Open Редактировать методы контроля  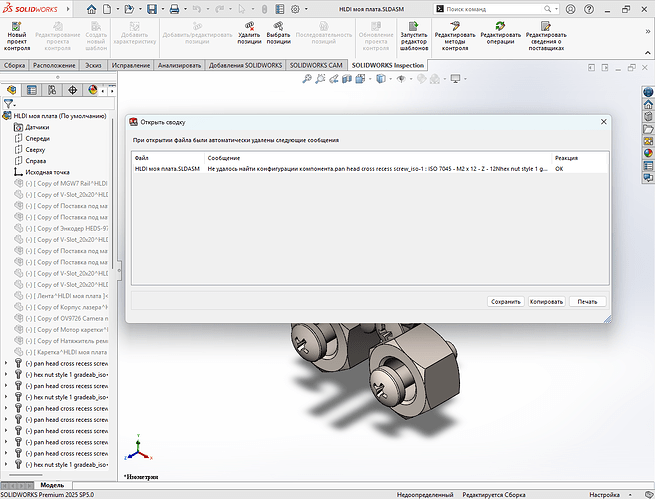tap(455, 36)
